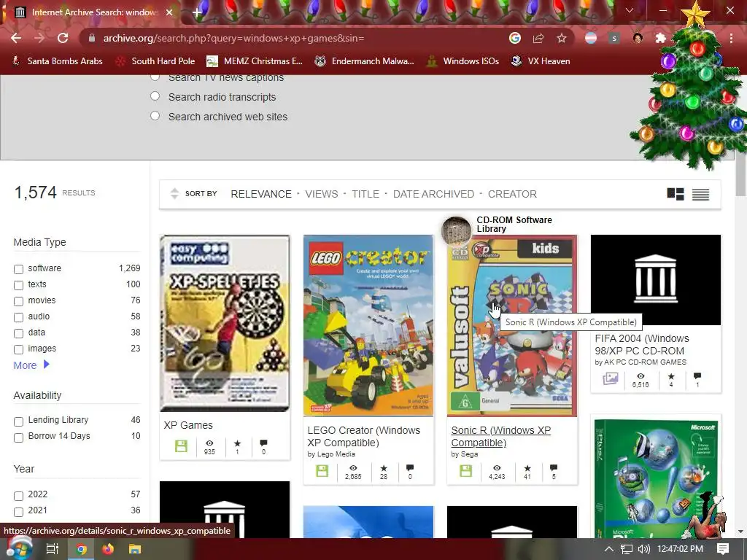Check the Borrow 14 Days filter
The image size is (747, 560).
coord(18,437)
